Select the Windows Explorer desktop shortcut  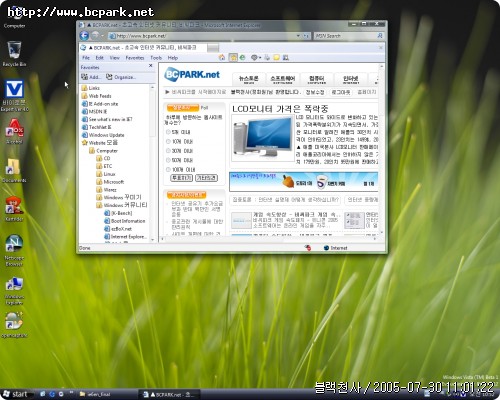coord(14,290)
